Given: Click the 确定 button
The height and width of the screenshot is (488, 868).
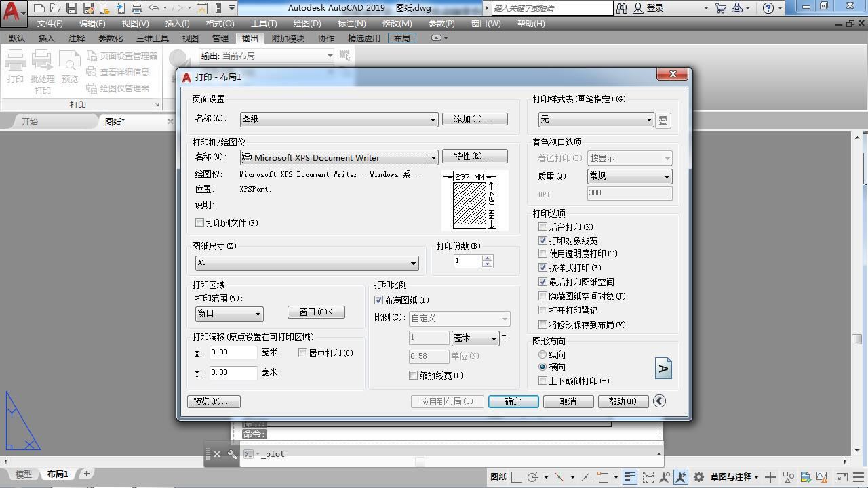Looking at the screenshot, I should 513,401.
